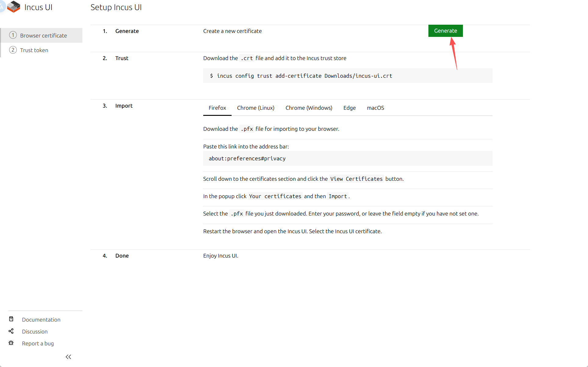Switch to the Firefox tab
Image resolution: width=588 pixels, height=367 pixels.
pos(217,108)
